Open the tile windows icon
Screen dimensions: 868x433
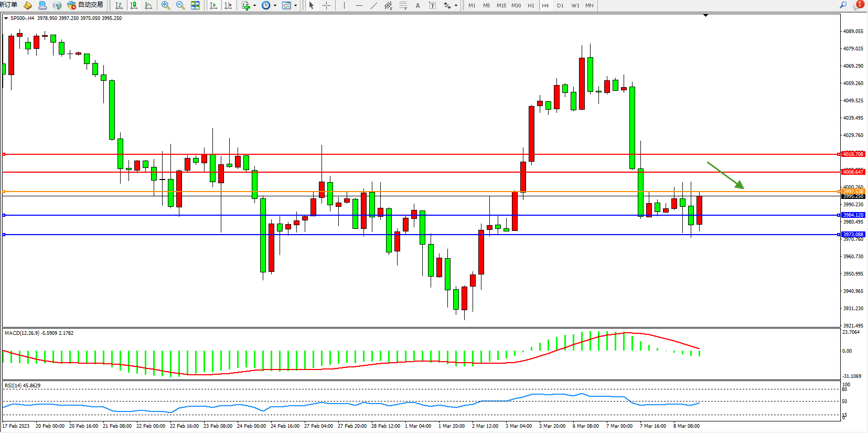(195, 5)
